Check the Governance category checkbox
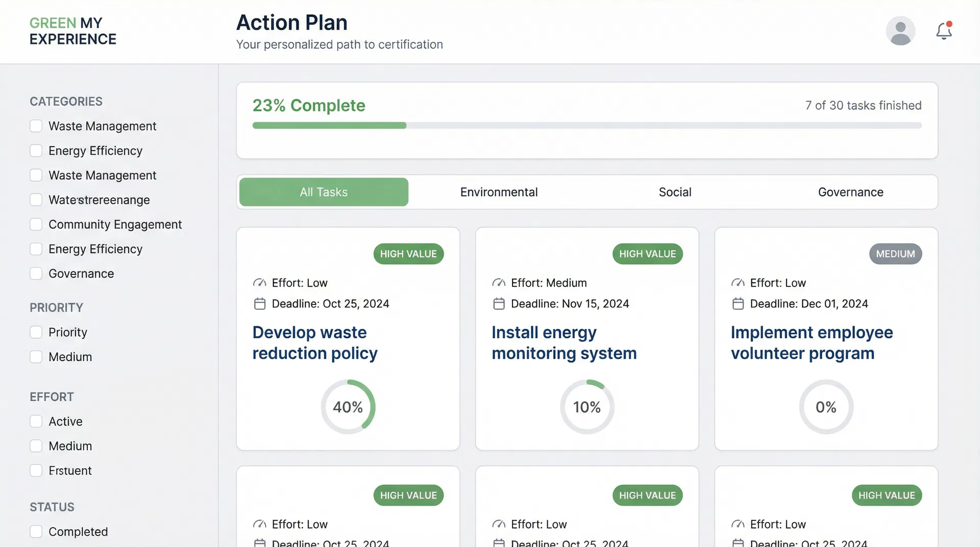980x547 pixels. [x=36, y=273]
